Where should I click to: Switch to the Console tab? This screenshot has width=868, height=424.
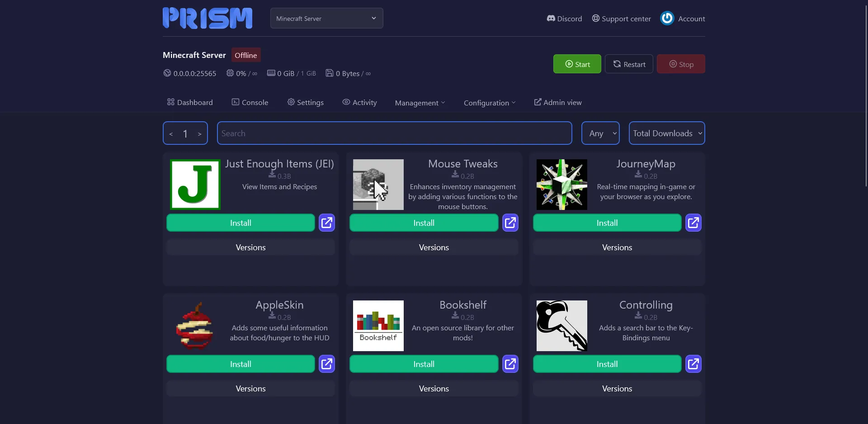point(250,103)
